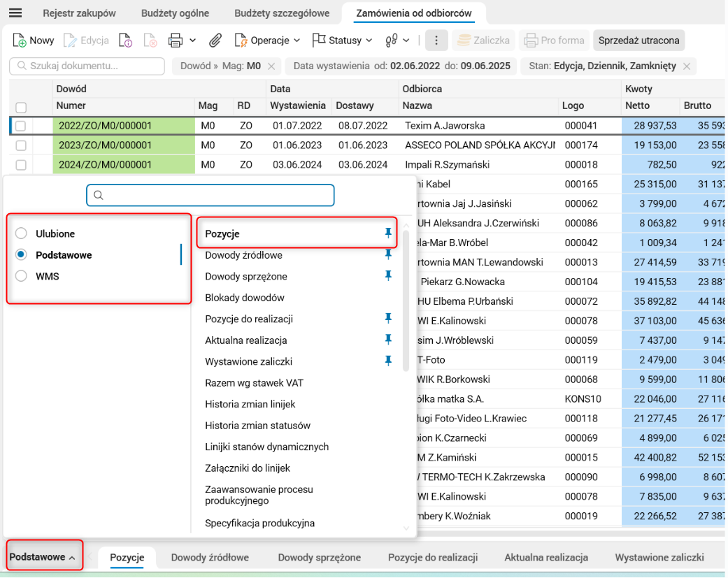Click the Zaliczka coins icon
This screenshot has width=728, height=578.
464,41
